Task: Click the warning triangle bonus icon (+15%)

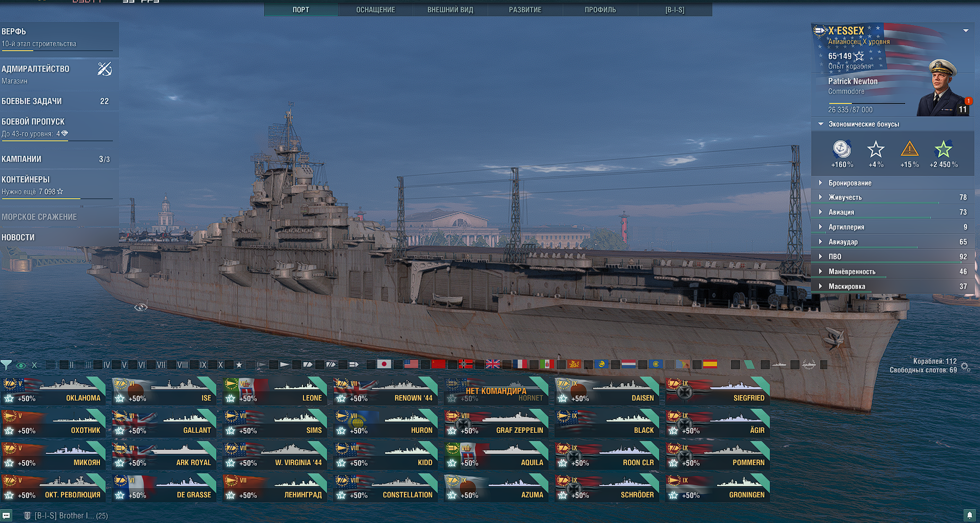Action: click(x=910, y=149)
